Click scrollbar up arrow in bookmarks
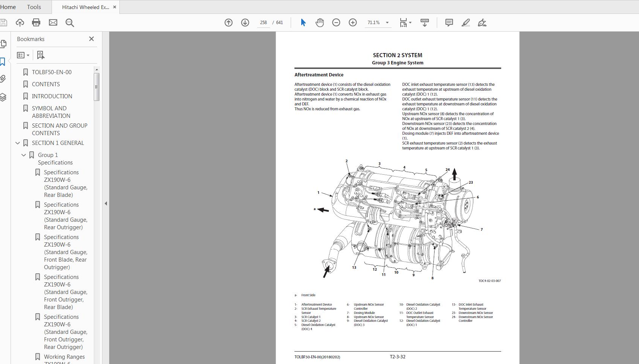Image resolution: width=639 pixels, height=364 pixels. click(x=97, y=70)
